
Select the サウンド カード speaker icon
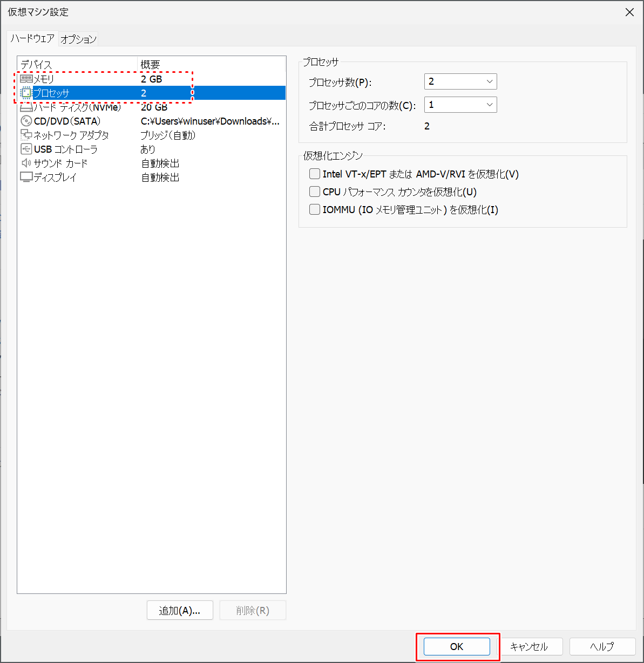coord(26,162)
